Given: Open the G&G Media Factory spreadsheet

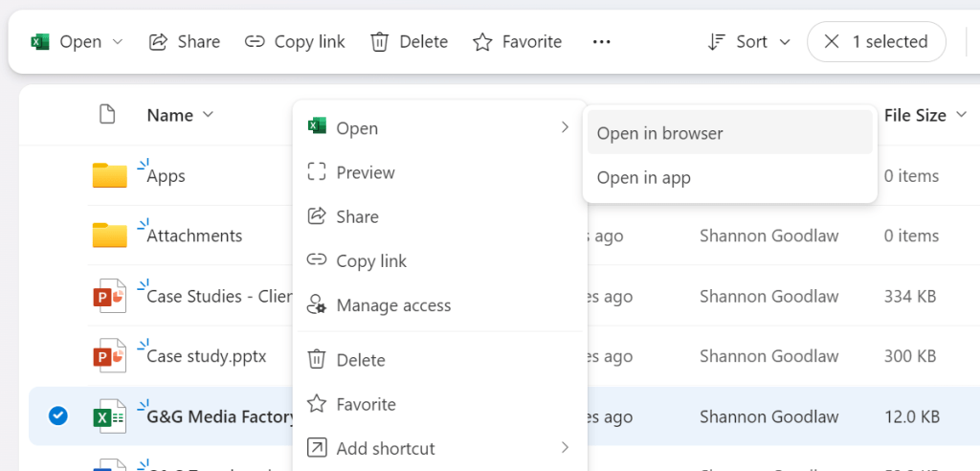Looking at the screenshot, I should tap(219, 416).
